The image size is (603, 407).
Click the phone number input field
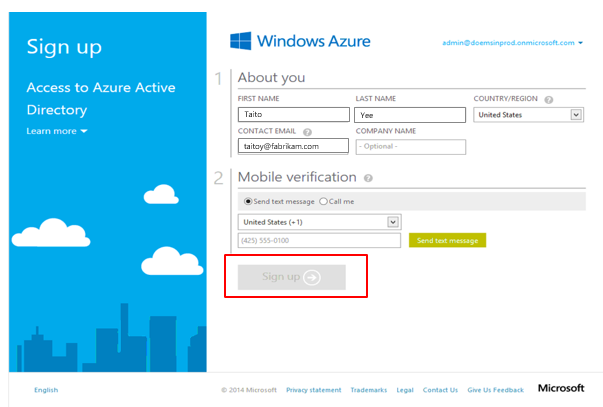319,240
